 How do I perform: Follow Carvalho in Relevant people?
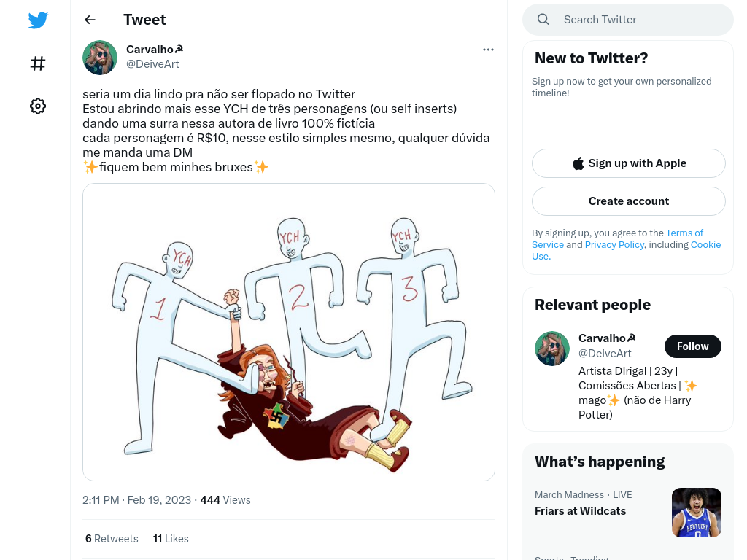click(692, 346)
